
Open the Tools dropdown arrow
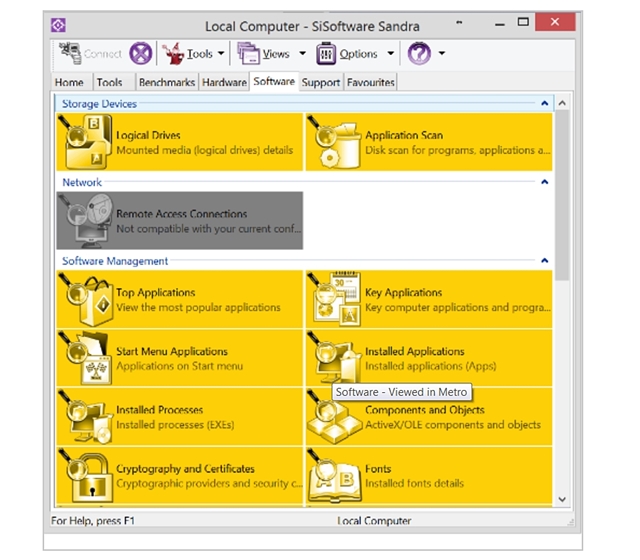[x=221, y=53]
